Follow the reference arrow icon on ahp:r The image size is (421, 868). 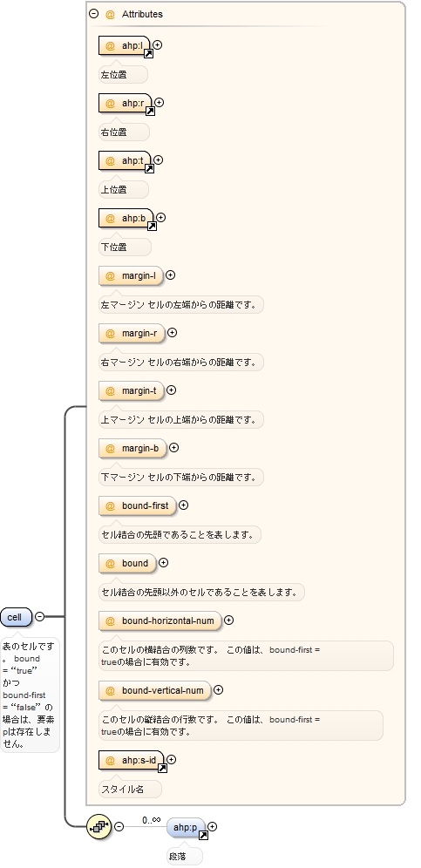(150, 112)
